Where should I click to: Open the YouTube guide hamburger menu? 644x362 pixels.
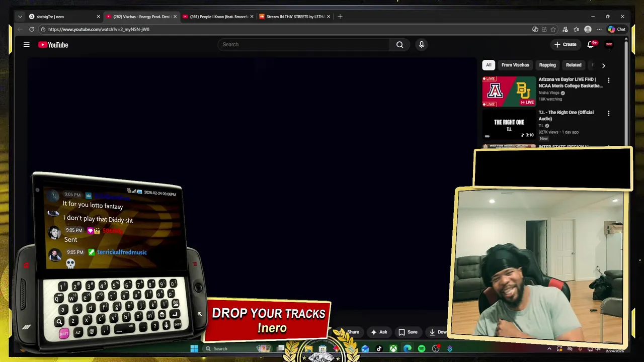pos(27,45)
